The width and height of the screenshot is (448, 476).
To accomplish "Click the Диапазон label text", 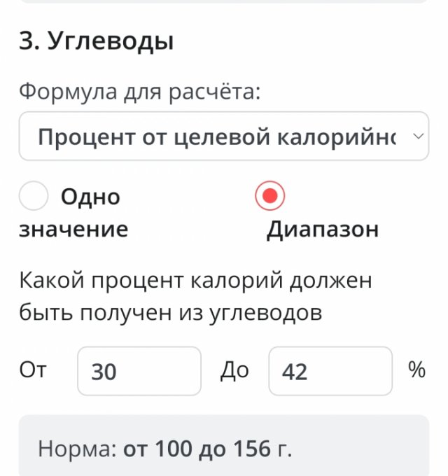I will click(x=323, y=230).
